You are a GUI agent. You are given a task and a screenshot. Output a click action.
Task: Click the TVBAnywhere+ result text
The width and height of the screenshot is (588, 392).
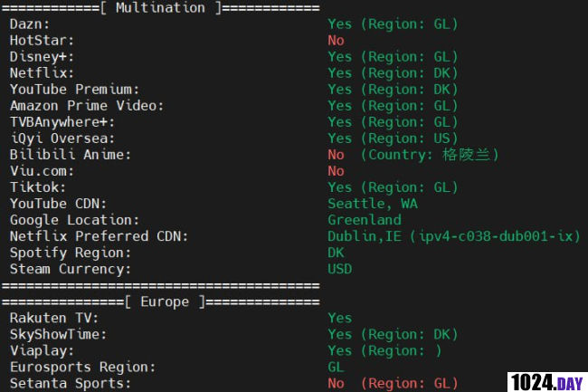point(393,122)
